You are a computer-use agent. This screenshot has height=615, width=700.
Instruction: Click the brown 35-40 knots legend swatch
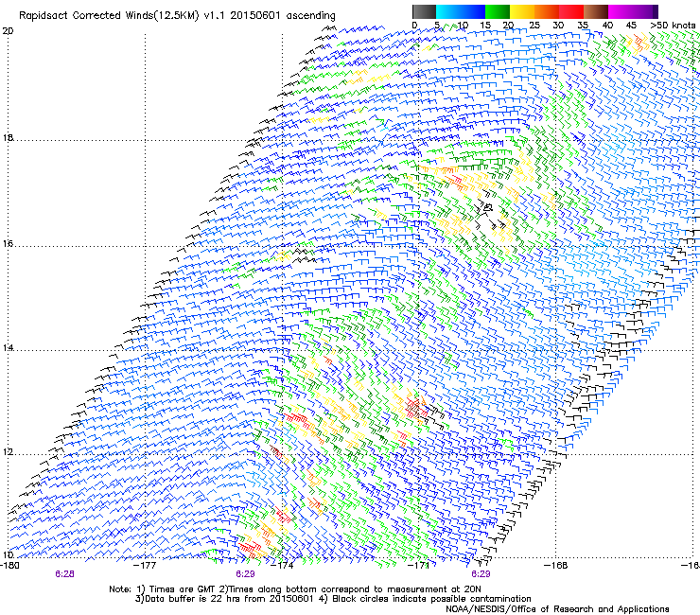coord(596,11)
